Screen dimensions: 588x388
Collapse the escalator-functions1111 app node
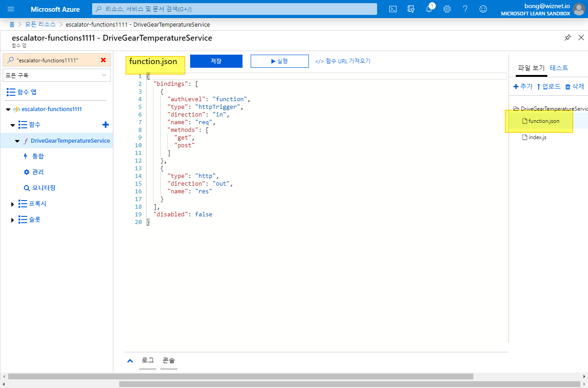coord(8,109)
